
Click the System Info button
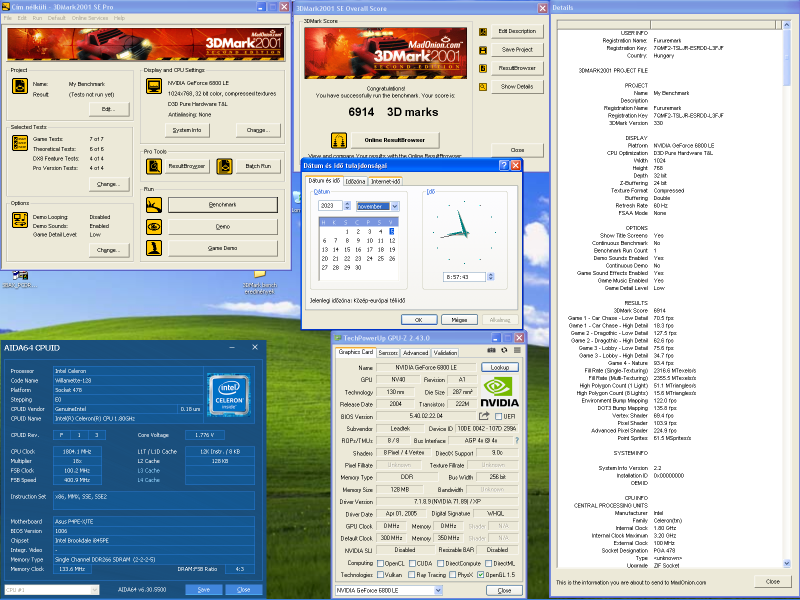pos(187,130)
